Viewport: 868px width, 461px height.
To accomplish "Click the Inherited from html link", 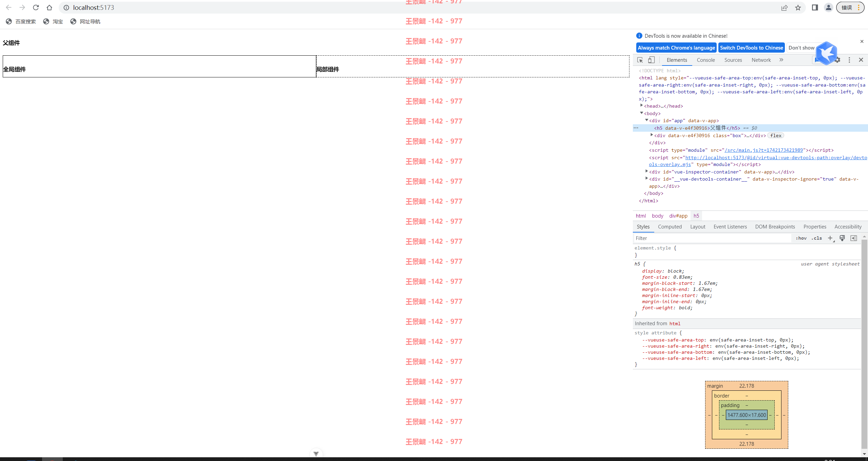I will pyautogui.click(x=675, y=324).
